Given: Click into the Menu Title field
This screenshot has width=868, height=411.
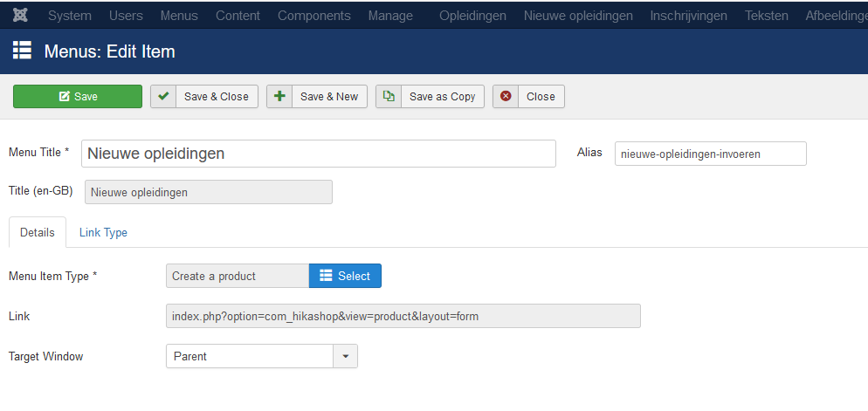Looking at the screenshot, I should click(x=319, y=154).
